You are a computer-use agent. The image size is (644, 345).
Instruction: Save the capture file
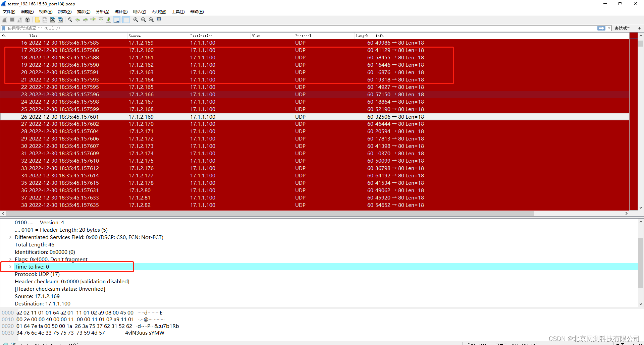click(45, 20)
